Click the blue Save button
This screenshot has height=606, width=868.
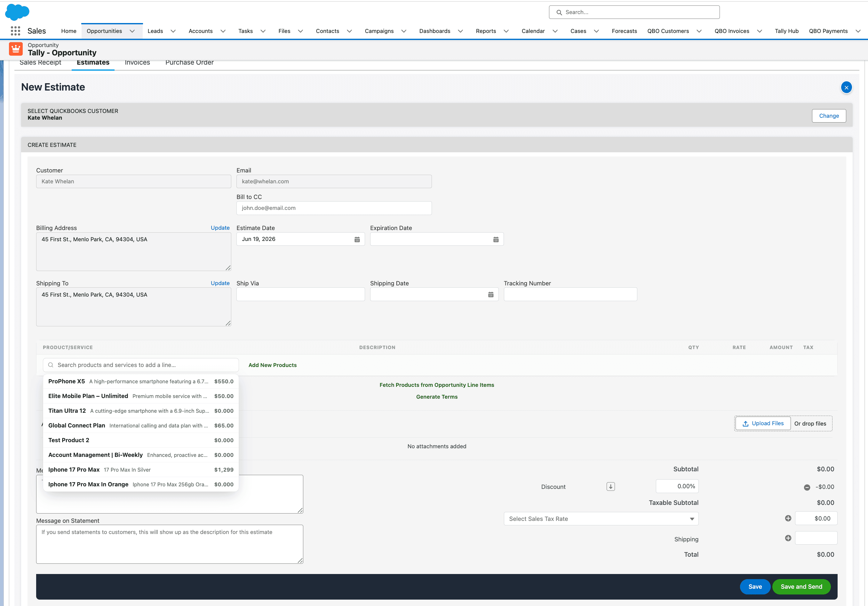pos(755,587)
